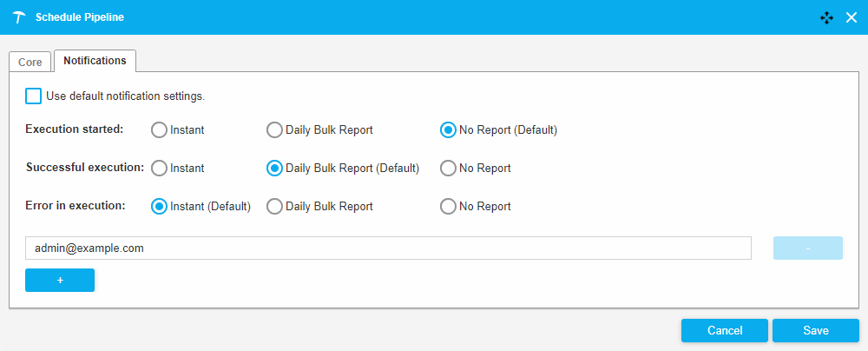Click the pipeline logo icon in title bar
This screenshot has width=868, height=351.
coord(19,17)
